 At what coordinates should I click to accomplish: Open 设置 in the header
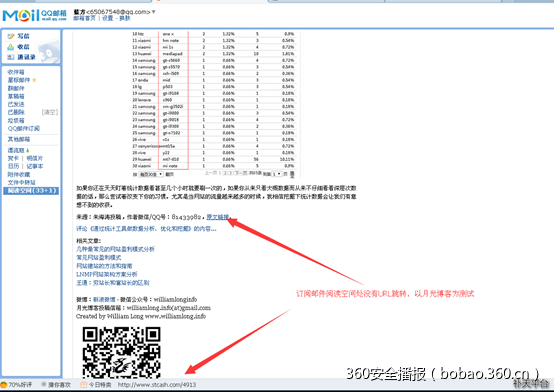107,18
